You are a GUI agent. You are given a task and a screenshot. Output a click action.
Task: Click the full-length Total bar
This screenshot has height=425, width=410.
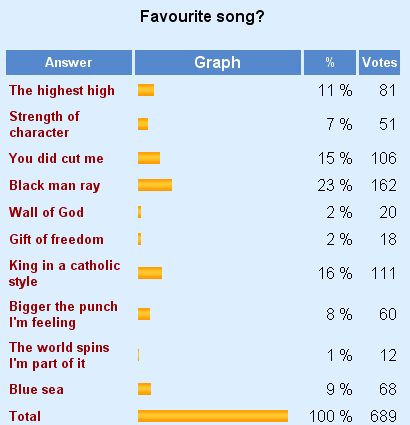tap(213, 416)
